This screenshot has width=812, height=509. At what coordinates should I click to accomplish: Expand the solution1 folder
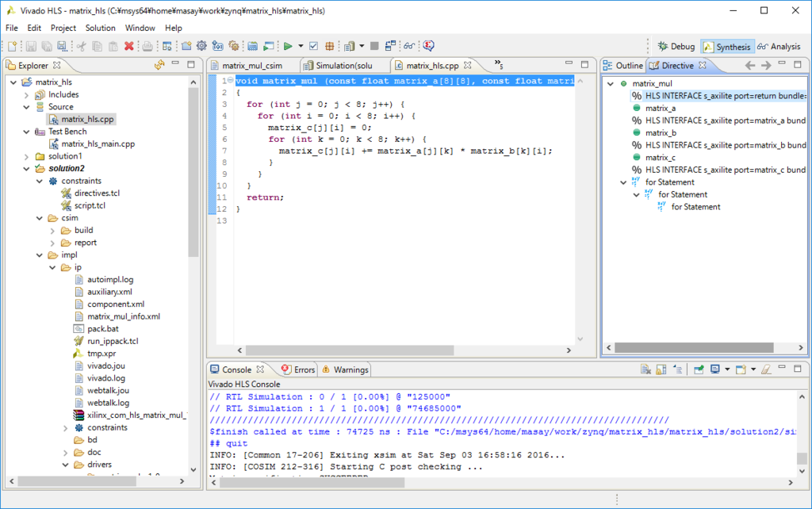[x=26, y=156]
